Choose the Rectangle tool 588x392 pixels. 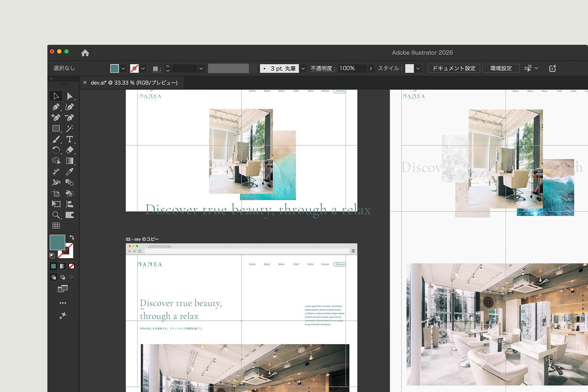[56, 128]
